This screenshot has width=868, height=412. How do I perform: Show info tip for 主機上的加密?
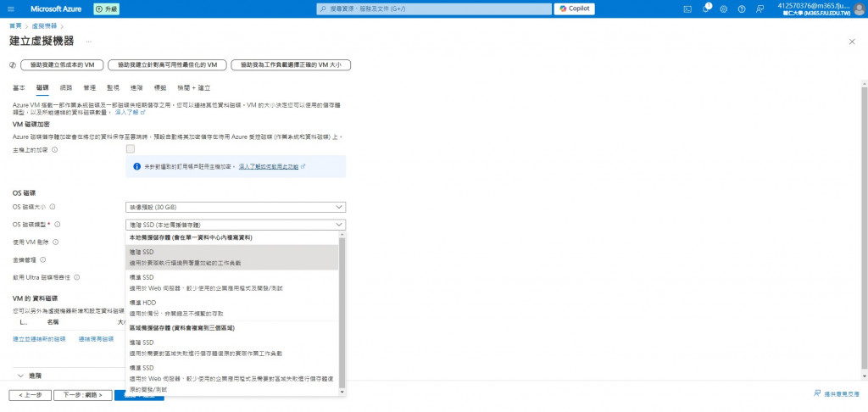click(54, 149)
